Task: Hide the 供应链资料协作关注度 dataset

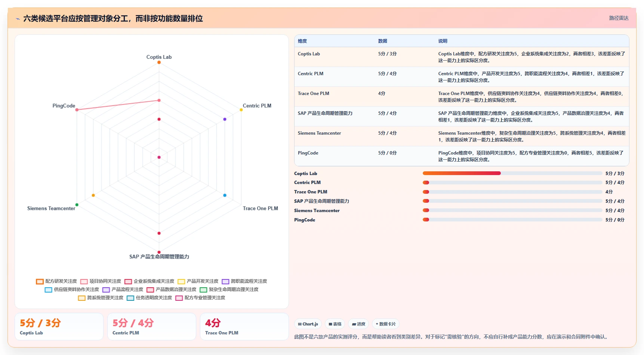Action: click(x=72, y=290)
